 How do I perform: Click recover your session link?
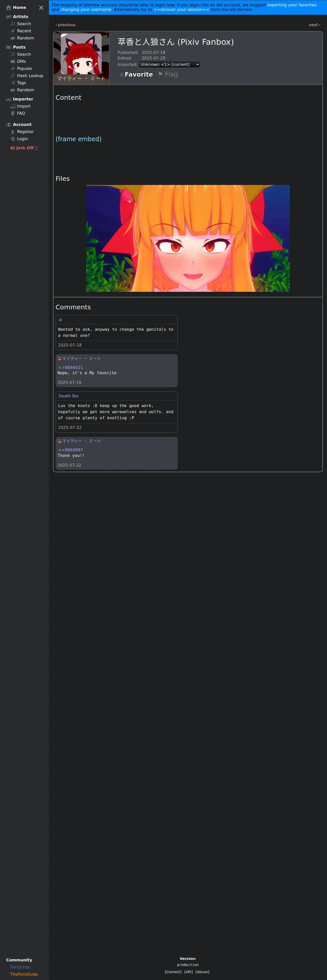(181, 9)
